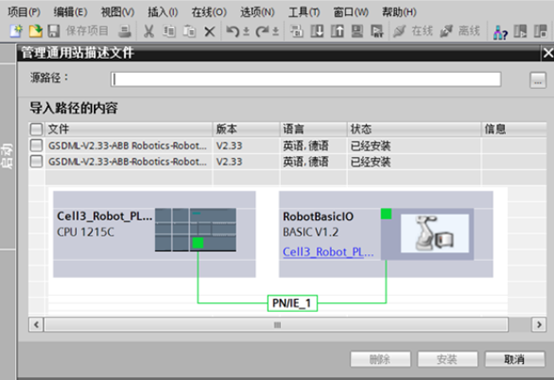This screenshot has height=380, width=554.
Task: Click the 安装 (Install) button
Action: tap(447, 359)
